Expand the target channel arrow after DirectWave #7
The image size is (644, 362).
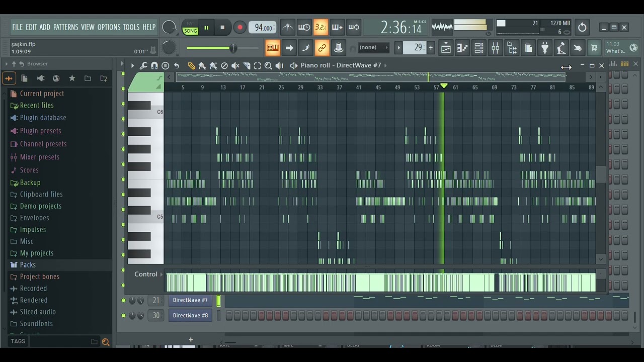385,65
